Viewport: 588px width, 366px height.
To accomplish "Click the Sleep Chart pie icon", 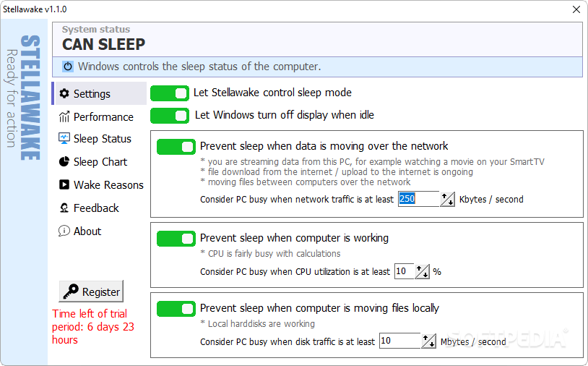I will coord(64,161).
